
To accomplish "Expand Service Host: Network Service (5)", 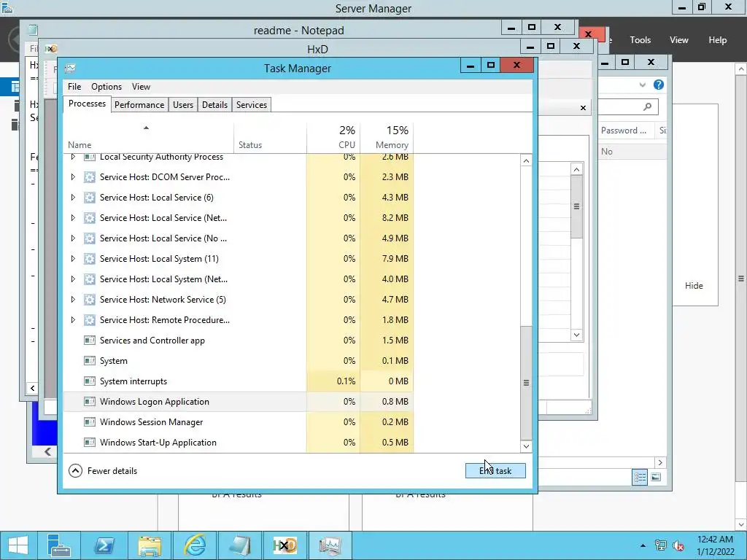I will (x=73, y=300).
